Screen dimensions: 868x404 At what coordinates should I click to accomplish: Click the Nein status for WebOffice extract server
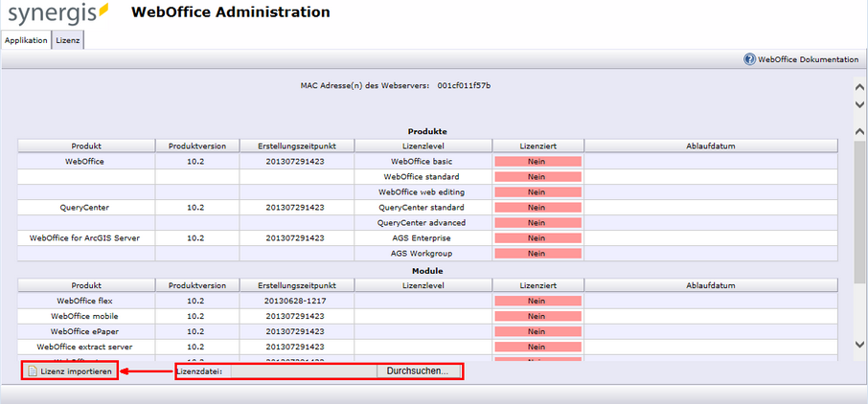(538, 347)
